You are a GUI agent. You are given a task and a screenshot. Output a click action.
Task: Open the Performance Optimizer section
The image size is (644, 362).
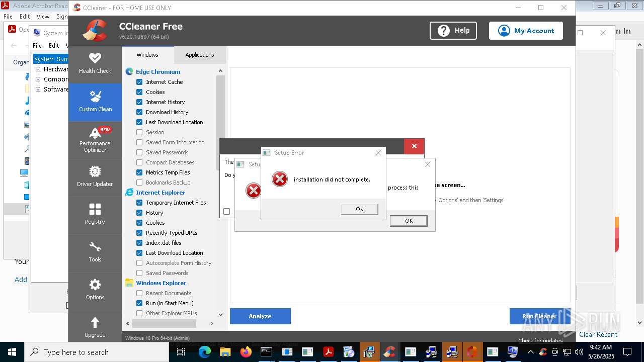[95, 140]
